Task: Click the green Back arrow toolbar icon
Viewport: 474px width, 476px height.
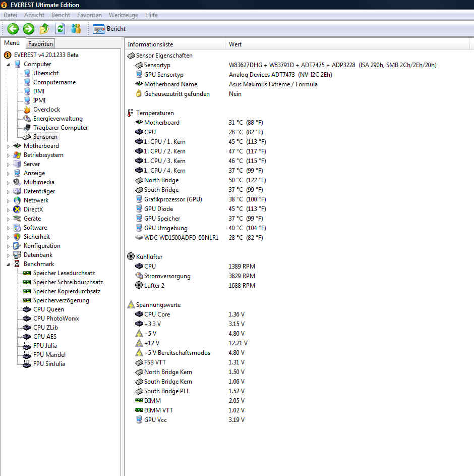Action: click(x=13, y=29)
